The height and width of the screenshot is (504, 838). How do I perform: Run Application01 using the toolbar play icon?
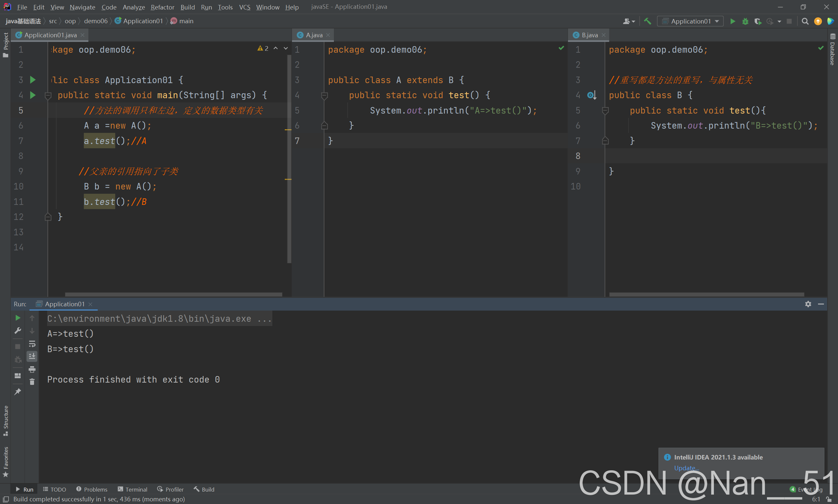point(733,21)
